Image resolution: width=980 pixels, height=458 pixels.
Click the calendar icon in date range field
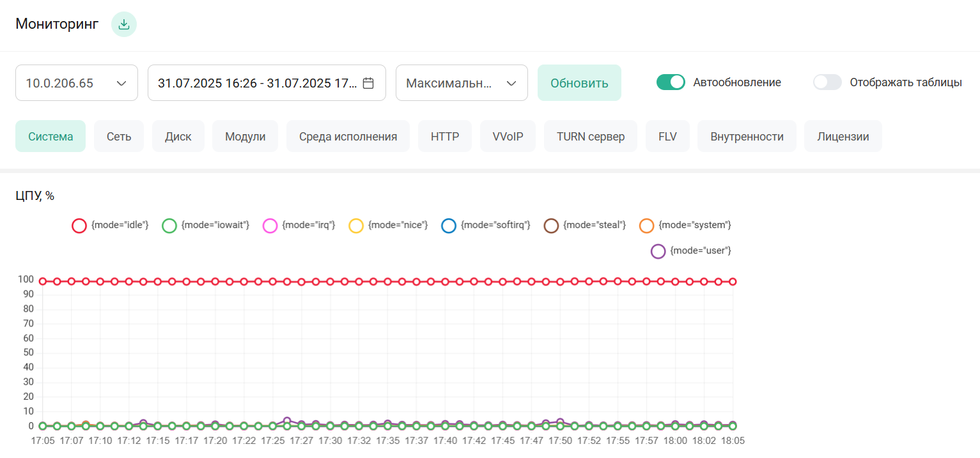tap(368, 83)
